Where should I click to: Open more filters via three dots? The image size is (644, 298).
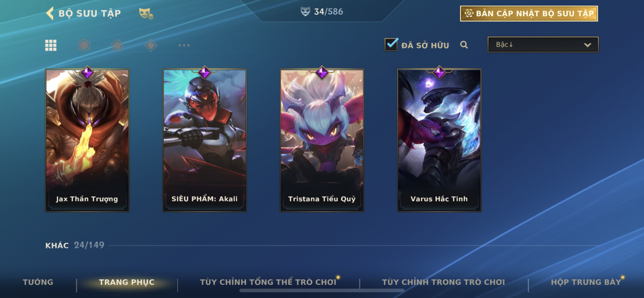184,45
